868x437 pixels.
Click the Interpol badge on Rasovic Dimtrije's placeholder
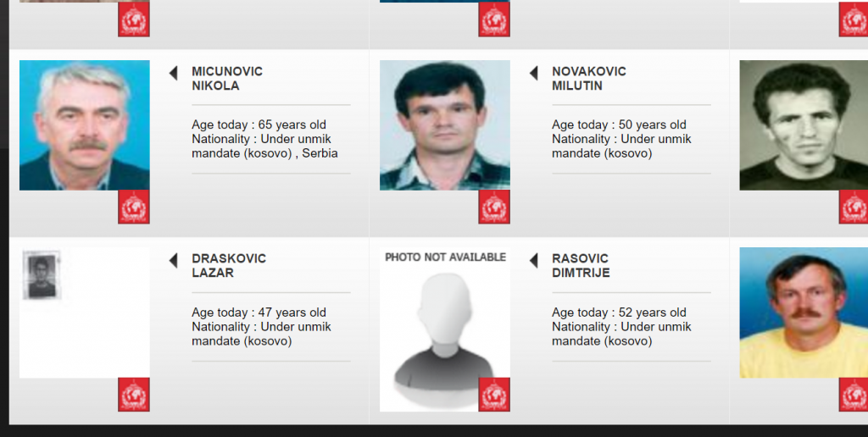[494, 395]
